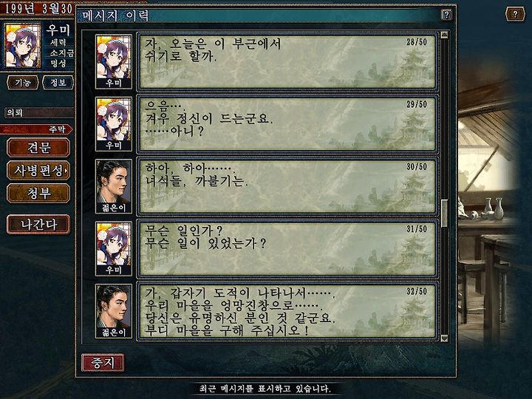Click the red 중지 button

pyautogui.click(x=103, y=362)
